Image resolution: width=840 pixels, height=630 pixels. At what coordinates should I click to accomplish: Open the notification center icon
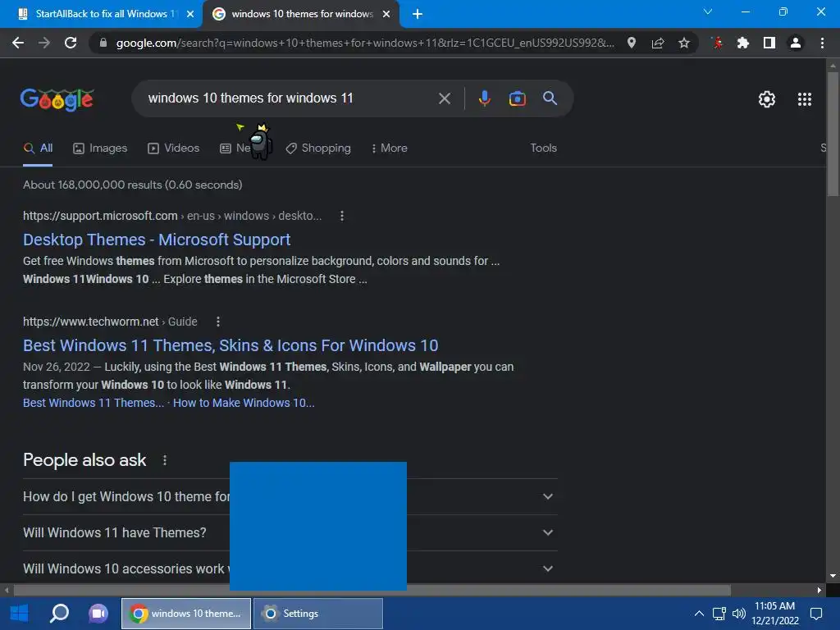(816, 614)
